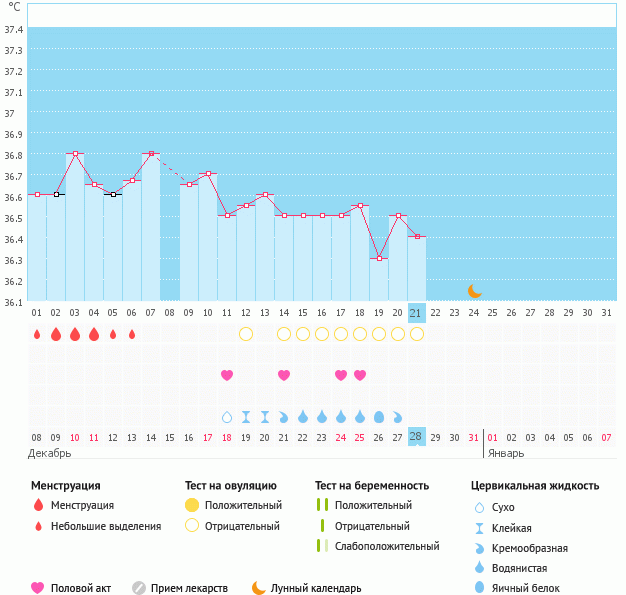This screenshot has height=595, width=626.
Task: Click the moon icon on cycle day 24
Action: 474,291
